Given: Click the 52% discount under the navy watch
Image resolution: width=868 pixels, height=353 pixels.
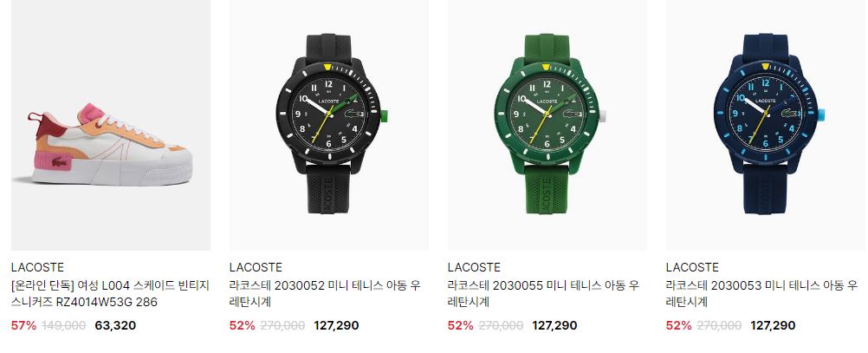Looking at the screenshot, I should click(x=678, y=326).
